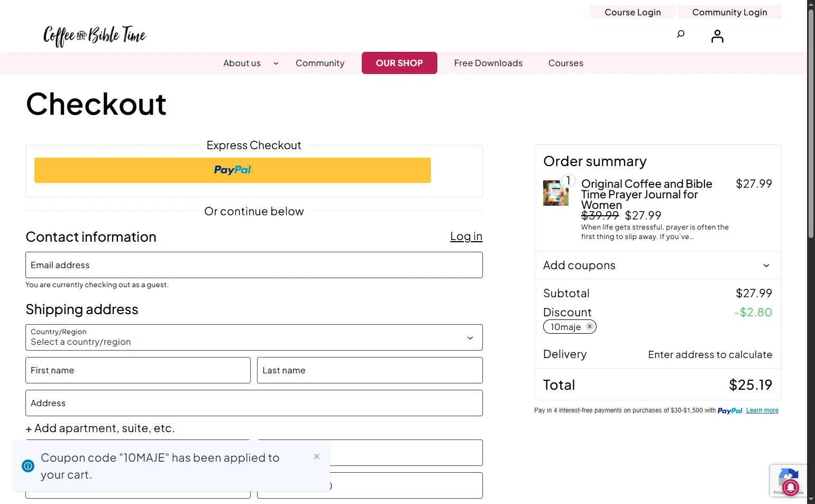Click the reCAPTCHA badge
This screenshot has height=504, width=815.
pyautogui.click(x=788, y=481)
